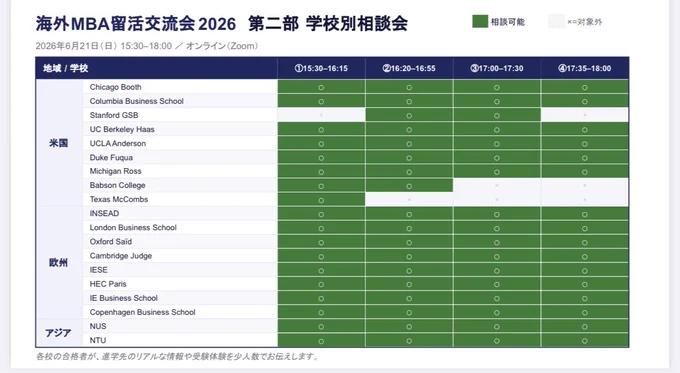The image size is (680, 373).
Task: Click Stanford GSB's ○ cell for 16:20–16:55
Action: click(x=409, y=115)
